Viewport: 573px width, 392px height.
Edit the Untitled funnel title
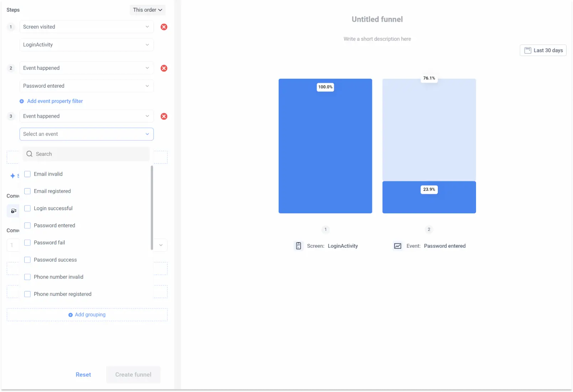pos(377,19)
